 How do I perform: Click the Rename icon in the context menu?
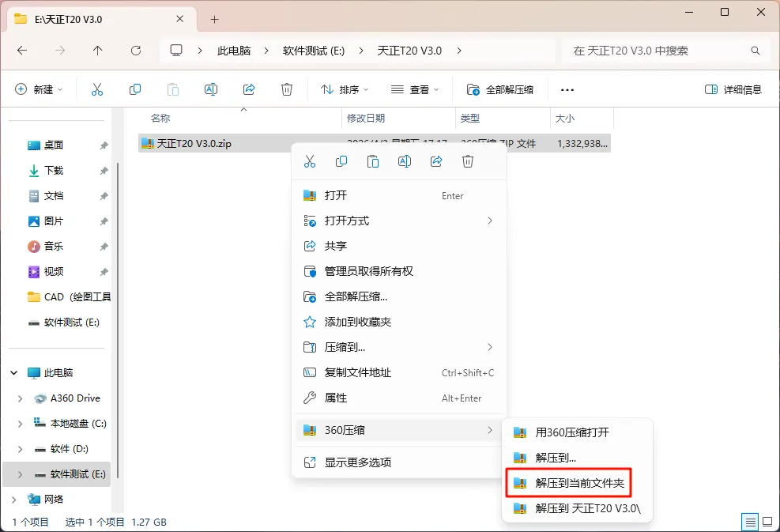click(405, 161)
